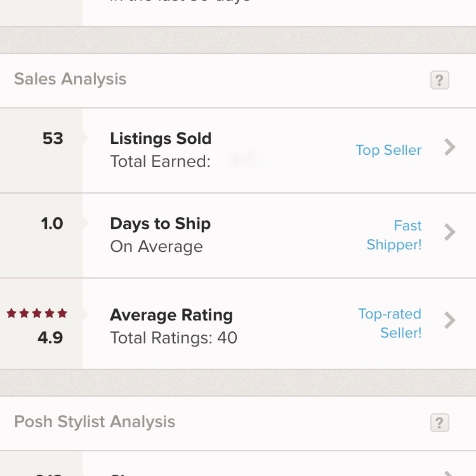The height and width of the screenshot is (476, 476).
Task: Click the first star in the rating row
Action: [x=11, y=313]
